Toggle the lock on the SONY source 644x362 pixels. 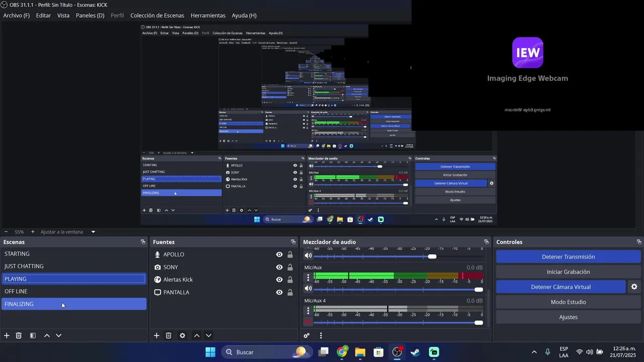[x=290, y=267]
